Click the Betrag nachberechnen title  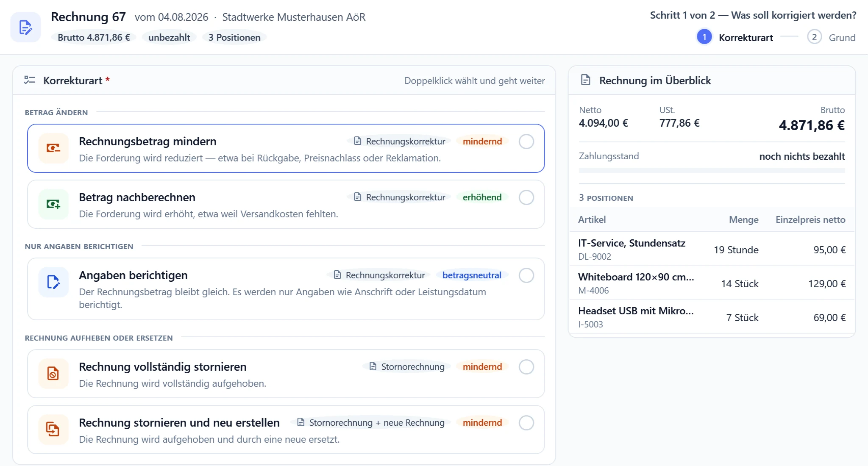[x=137, y=197]
